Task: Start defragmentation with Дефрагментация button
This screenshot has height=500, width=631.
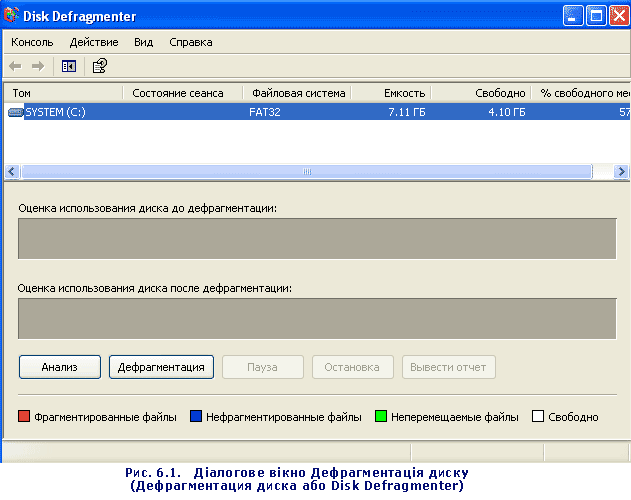Action: tap(161, 367)
